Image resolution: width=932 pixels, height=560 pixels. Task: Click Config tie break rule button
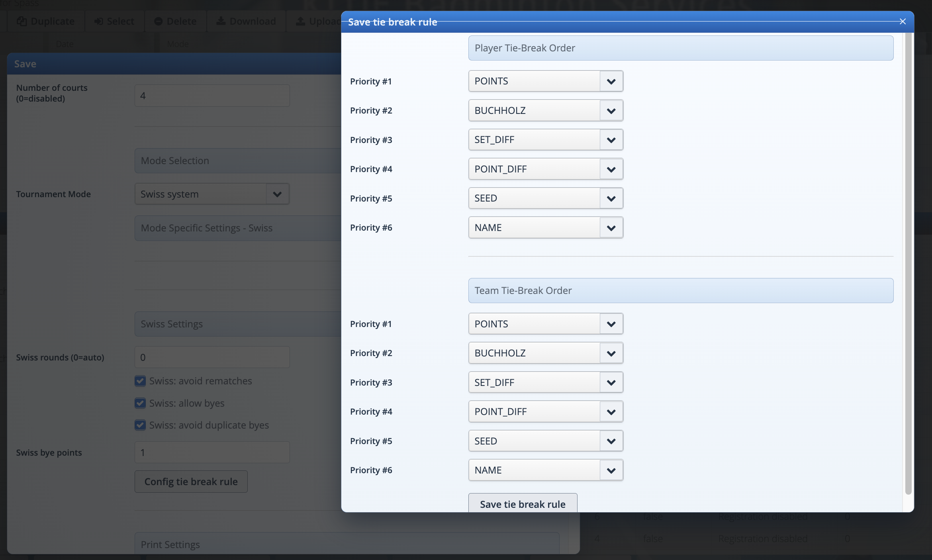(191, 482)
